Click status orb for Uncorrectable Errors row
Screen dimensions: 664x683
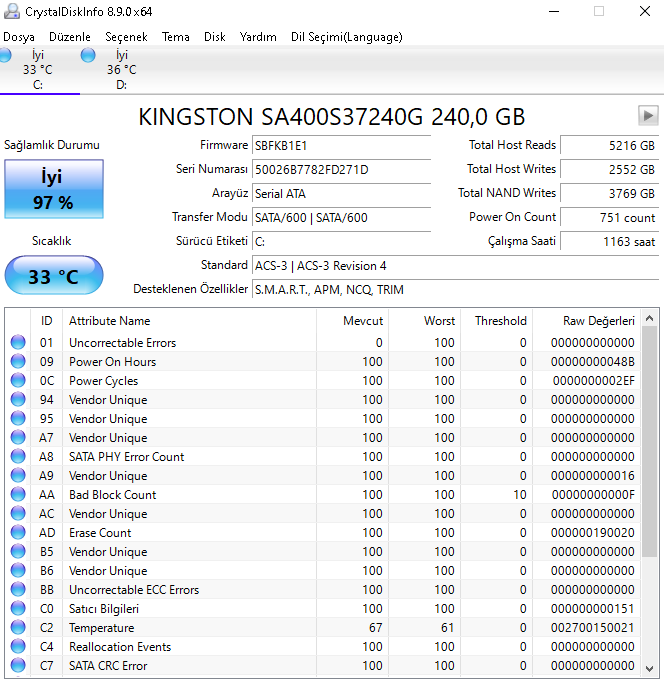pos(18,342)
